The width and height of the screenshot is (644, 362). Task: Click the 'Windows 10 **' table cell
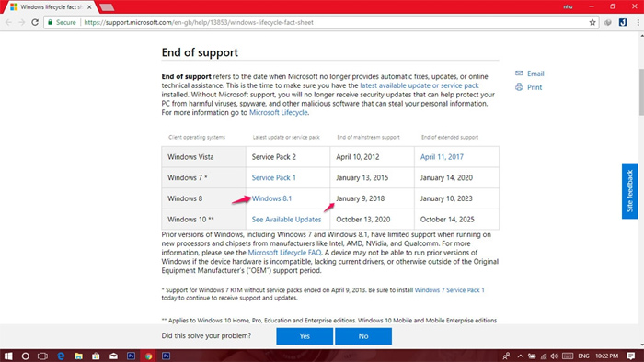[x=203, y=220]
